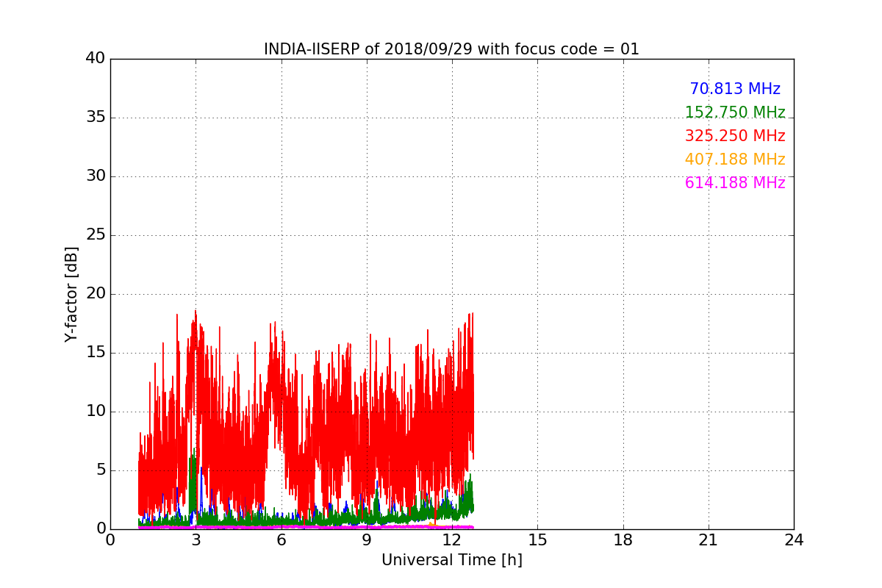Click y-axis tick label 20

coord(96,293)
